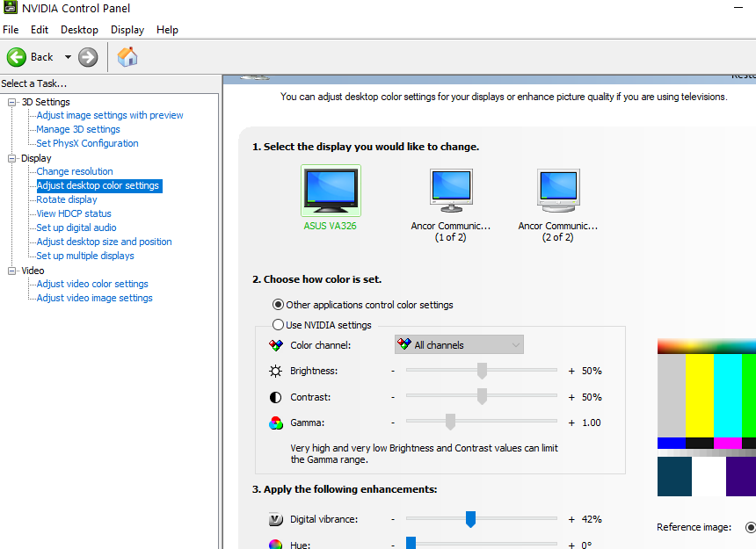Click the Display tree label
Image resolution: width=756 pixels, height=549 pixels.
[x=36, y=158]
